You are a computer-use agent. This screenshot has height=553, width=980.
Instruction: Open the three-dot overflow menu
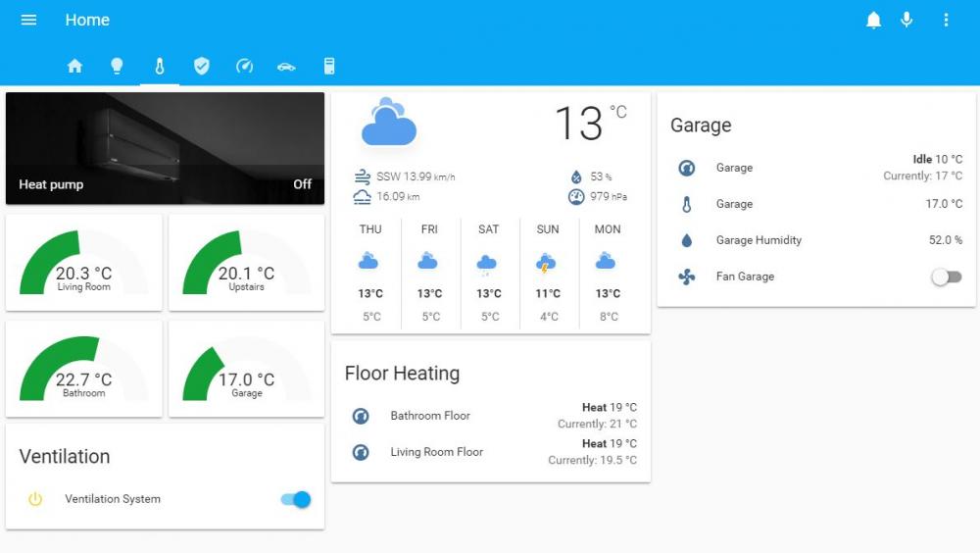(x=946, y=20)
